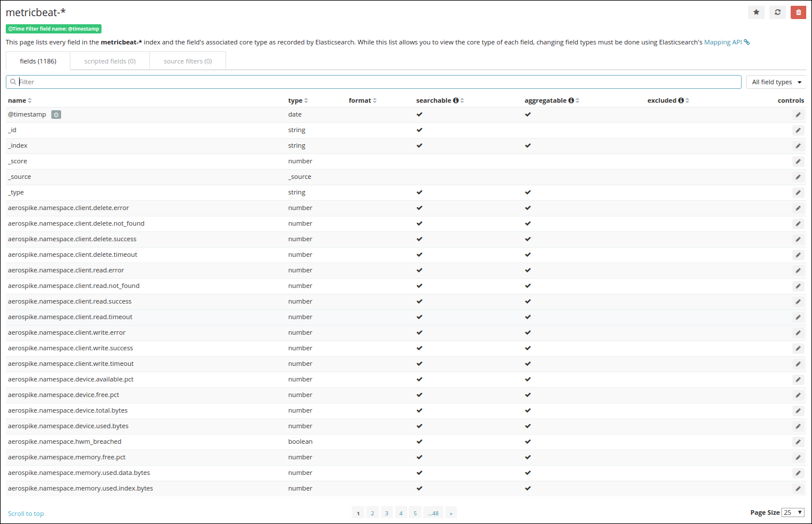812x524 pixels.
Task: Show searchable info tooltip icon
Action: point(456,100)
